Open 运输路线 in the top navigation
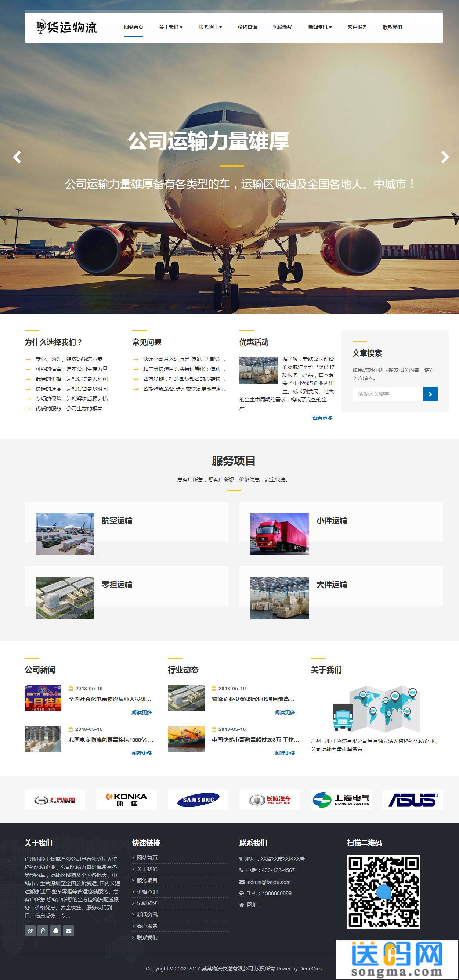The image size is (459, 980). coord(282,28)
